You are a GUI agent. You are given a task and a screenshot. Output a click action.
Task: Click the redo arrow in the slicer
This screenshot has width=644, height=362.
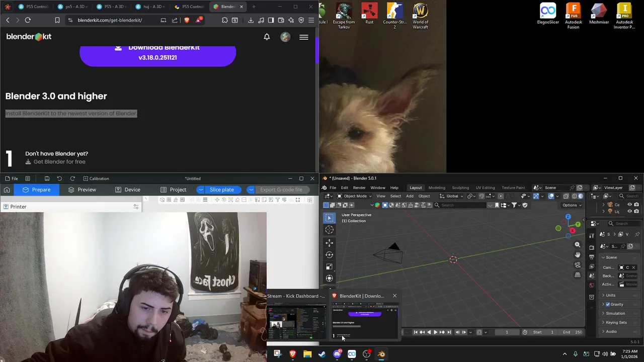[72, 178]
